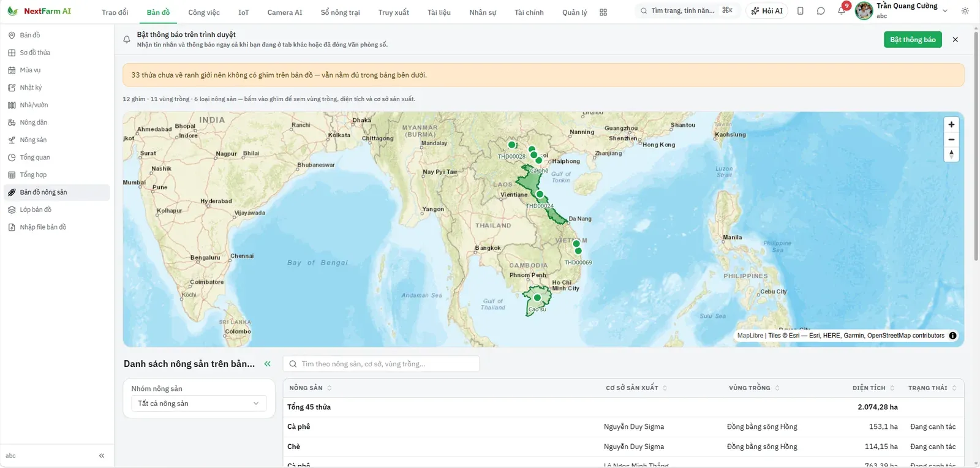
Task: Click the mobile device icon in header
Action: (801, 11)
